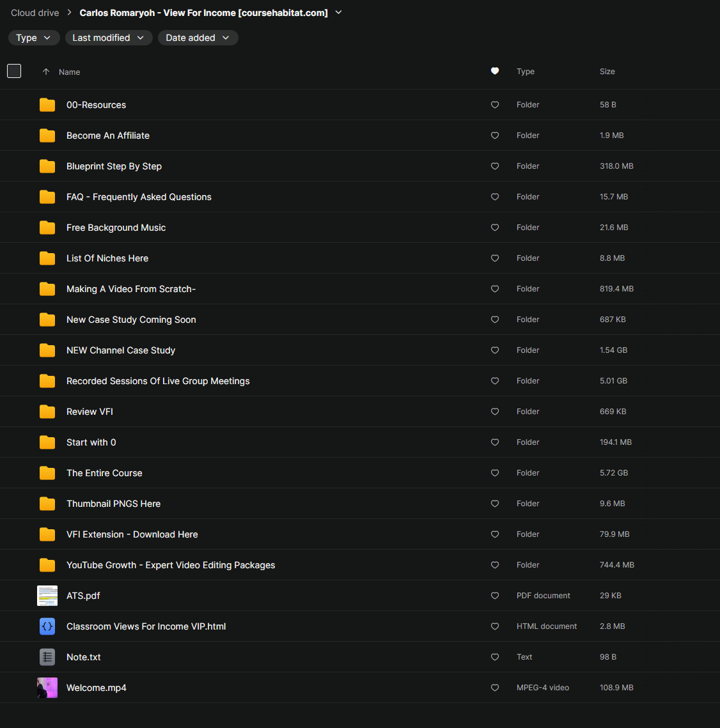The width and height of the screenshot is (720, 728).
Task: Select 'The Entire Course' folder name
Action: click(104, 473)
